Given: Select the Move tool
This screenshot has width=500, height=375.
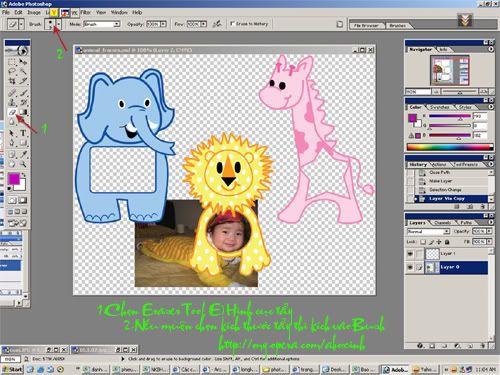Looking at the screenshot, I should (23, 62).
